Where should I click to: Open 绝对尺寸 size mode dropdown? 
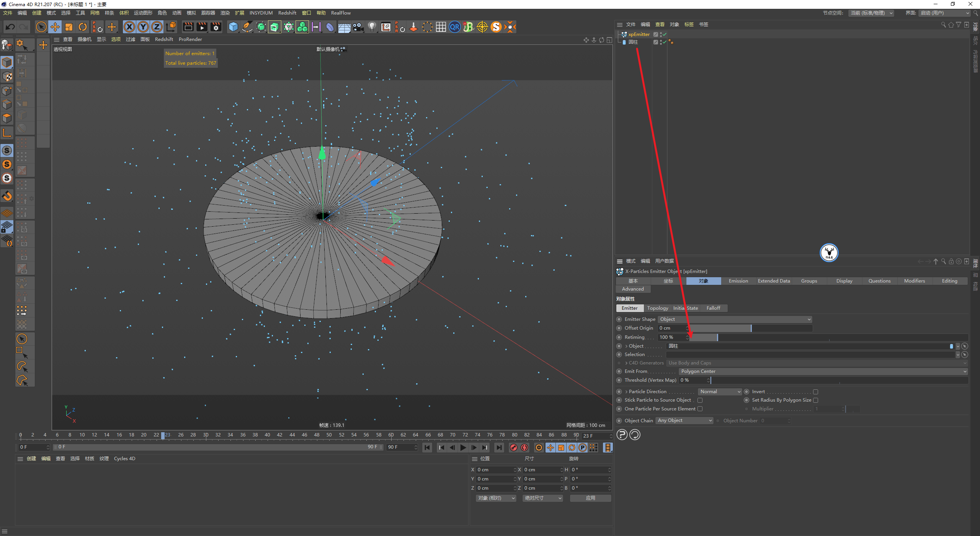[x=542, y=498]
